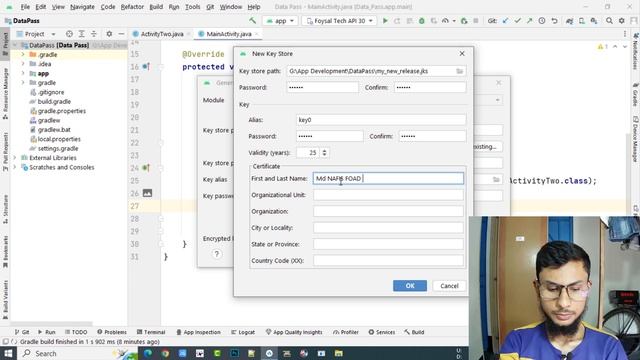Collapse the DataPass root node

pos(15,45)
